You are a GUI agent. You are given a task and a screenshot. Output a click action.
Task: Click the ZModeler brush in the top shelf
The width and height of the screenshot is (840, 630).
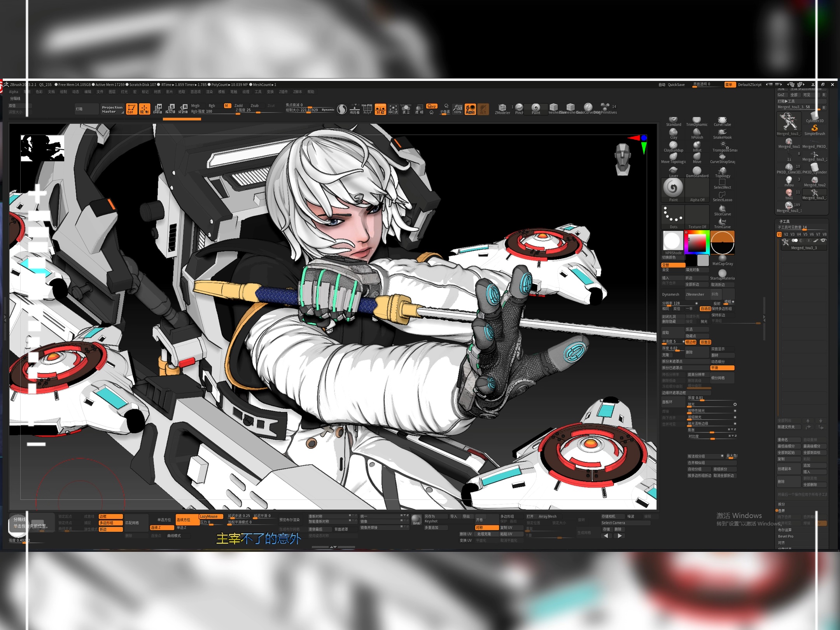tap(502, 109)
